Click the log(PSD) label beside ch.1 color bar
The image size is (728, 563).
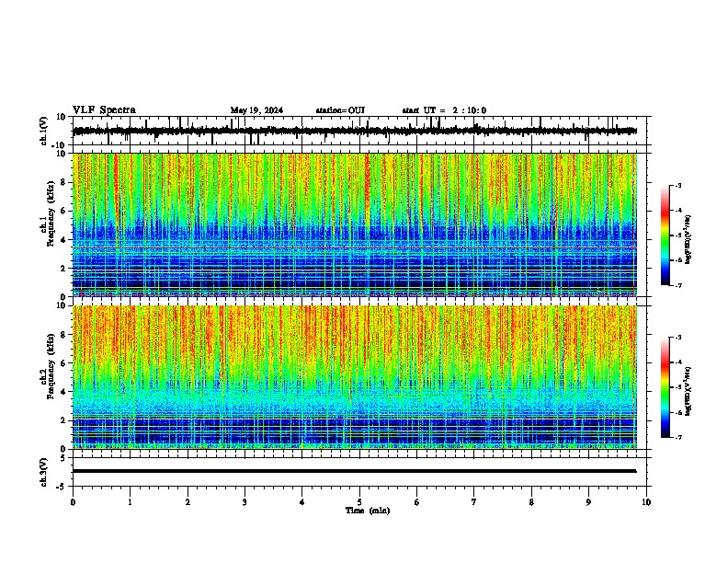[688, 240]
